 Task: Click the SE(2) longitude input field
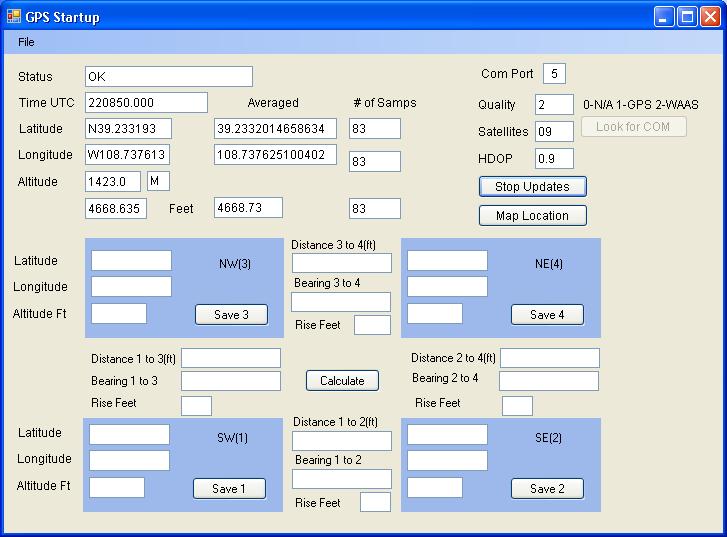[447, 460]
